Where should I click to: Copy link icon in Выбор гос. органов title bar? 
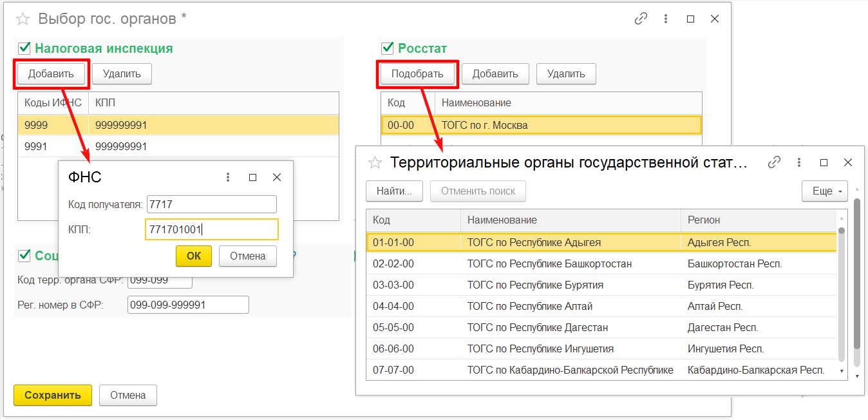click(641, 19)
